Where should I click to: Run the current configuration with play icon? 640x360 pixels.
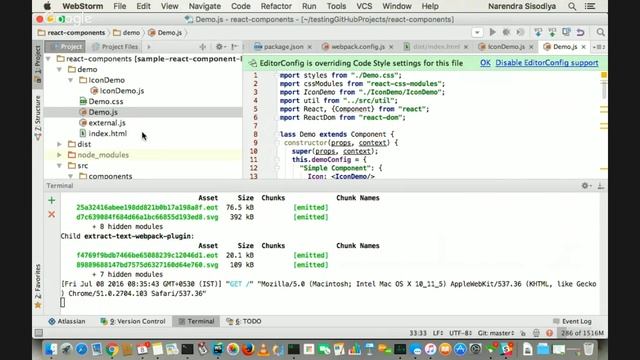493,32
